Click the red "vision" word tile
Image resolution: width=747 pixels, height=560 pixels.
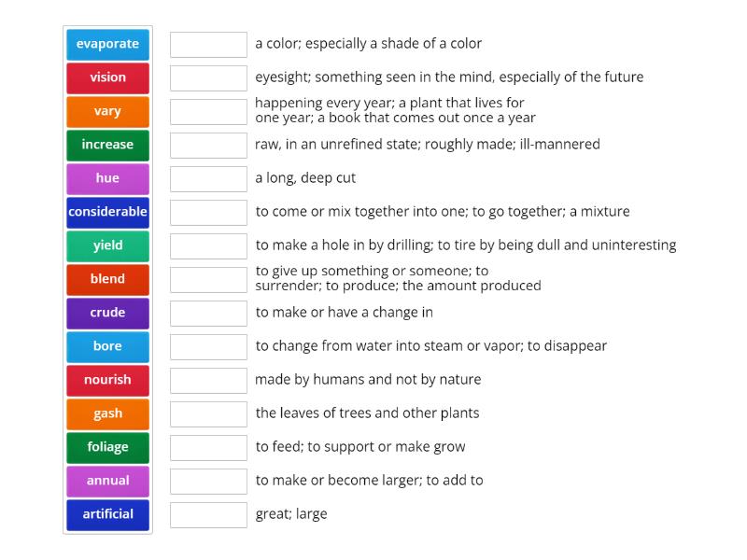click(x=107, y=77)
